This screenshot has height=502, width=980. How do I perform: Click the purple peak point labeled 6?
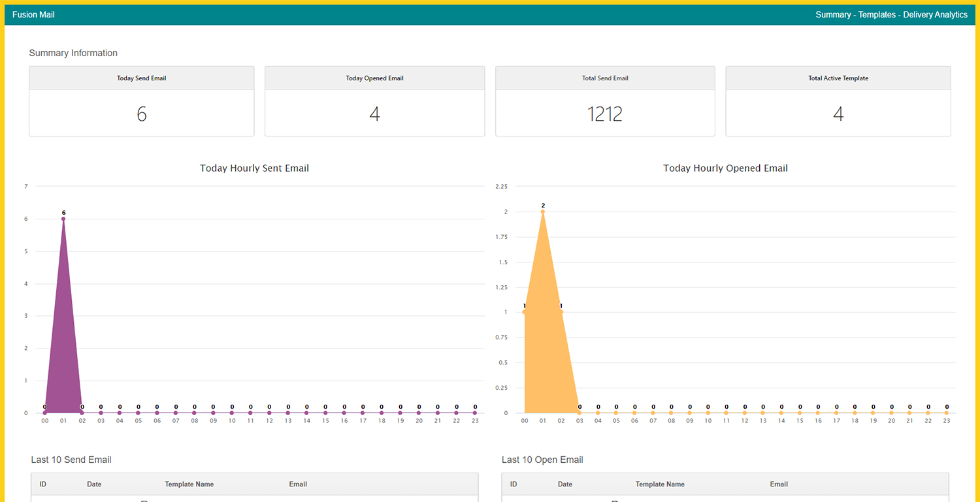63,219
